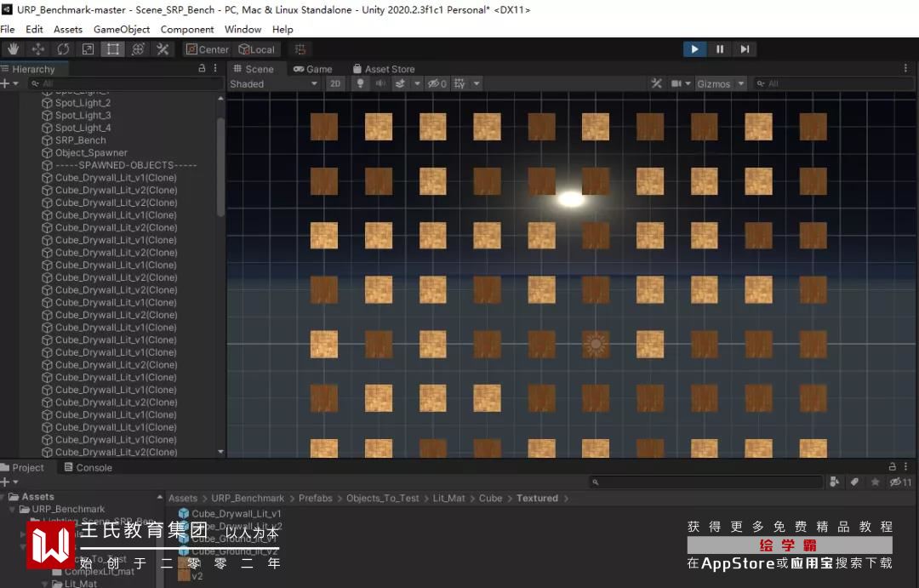Select SRP_Bench object in Hierarchy
The image size is (919, 588).
[80, 140]
